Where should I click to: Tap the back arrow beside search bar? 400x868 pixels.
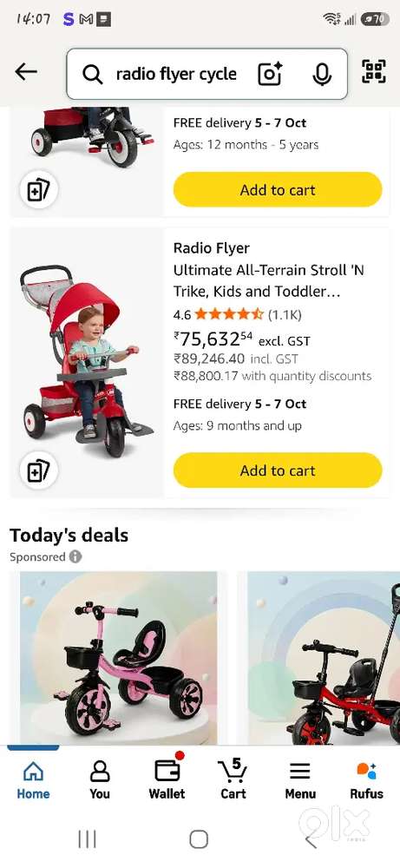point(26,72)
